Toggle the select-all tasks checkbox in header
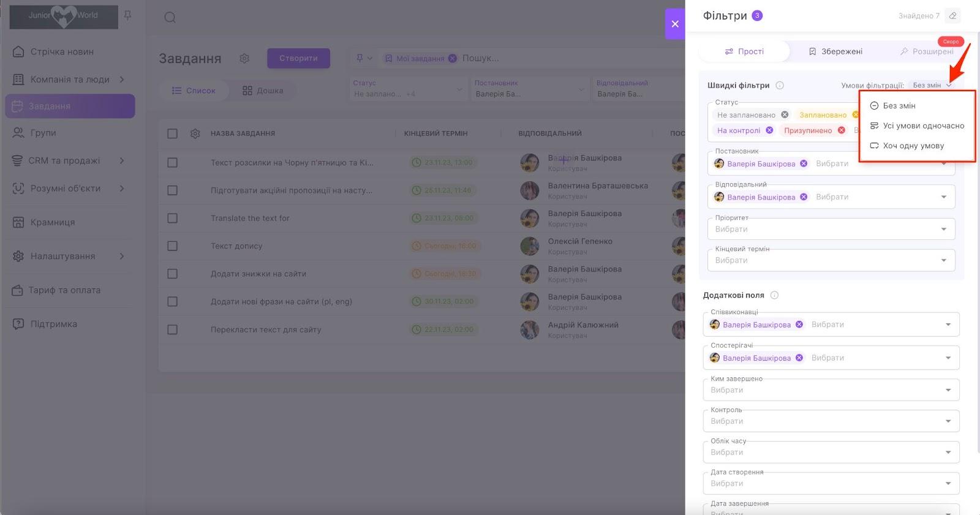 [x=173, y=133]
